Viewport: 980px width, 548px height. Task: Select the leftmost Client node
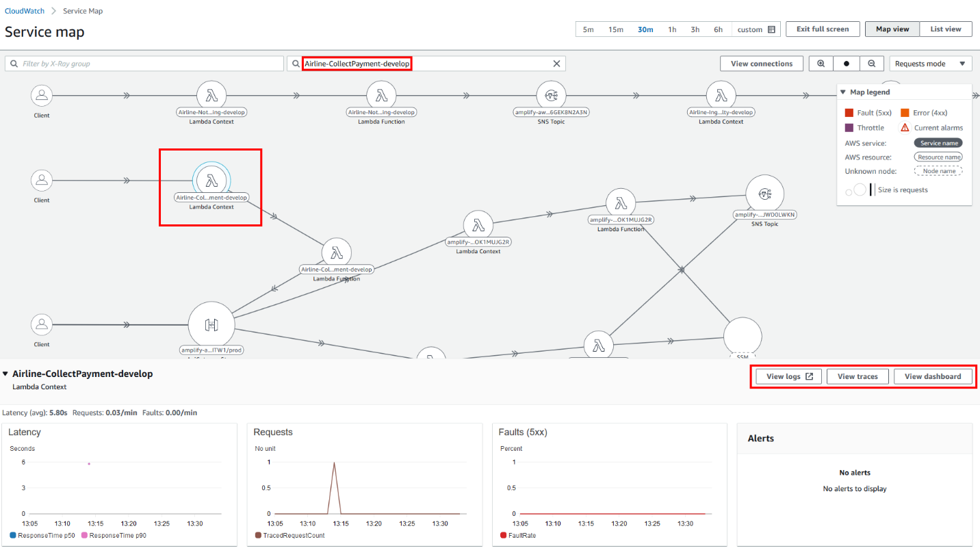click(x=41, y=96)
